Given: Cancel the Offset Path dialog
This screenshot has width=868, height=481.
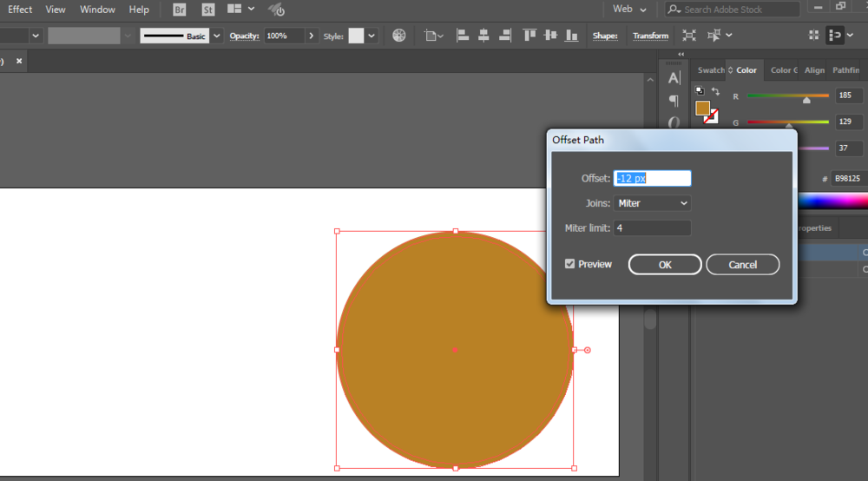Looking at the screenshot, I should [x=742, y=265].
